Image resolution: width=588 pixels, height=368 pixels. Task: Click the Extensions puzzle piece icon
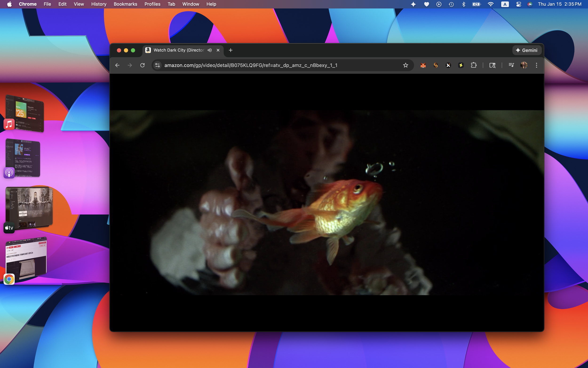[x=473, y=65]
